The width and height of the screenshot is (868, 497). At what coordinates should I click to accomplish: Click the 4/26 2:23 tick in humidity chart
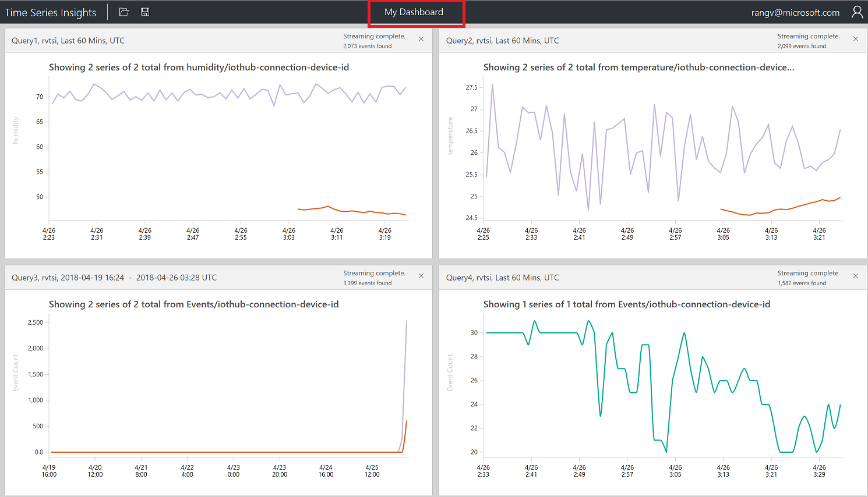[x=49, y=234]
